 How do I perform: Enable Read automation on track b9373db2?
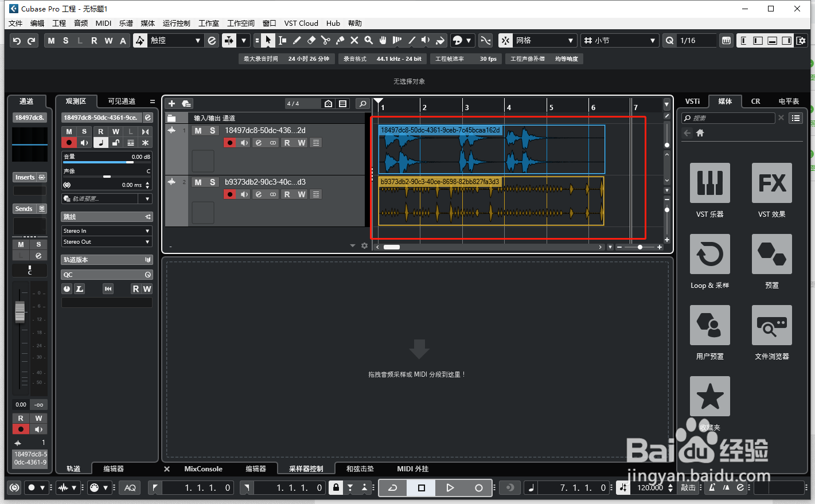(287, 194)
